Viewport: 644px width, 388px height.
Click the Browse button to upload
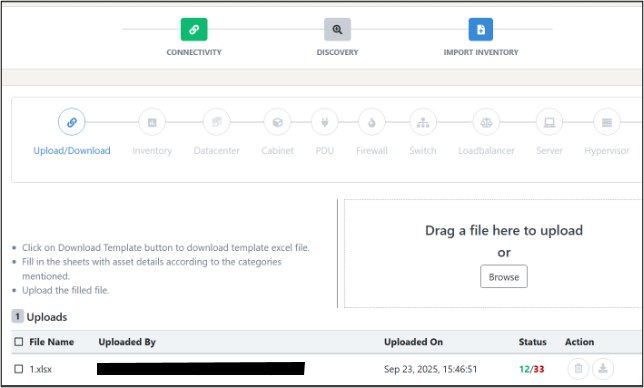coord(504,276)
